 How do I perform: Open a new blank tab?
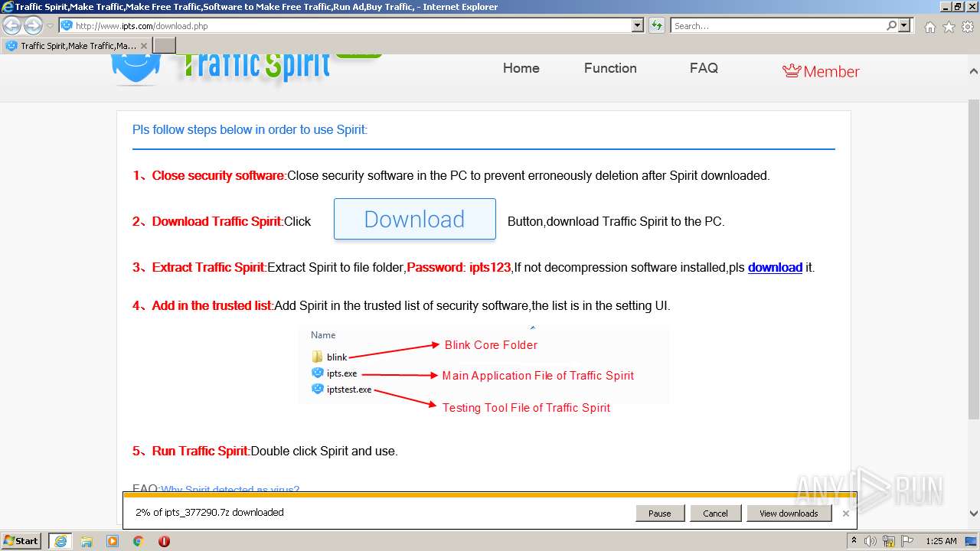165,46
